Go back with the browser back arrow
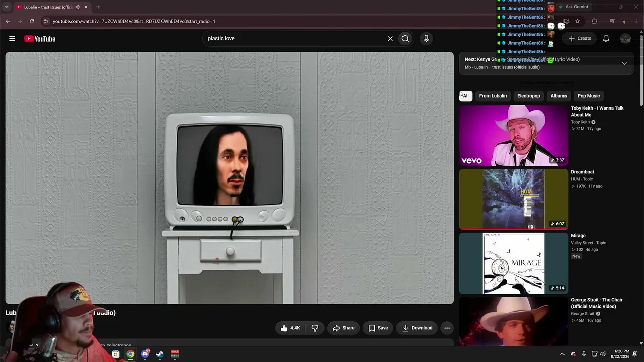 [8, 21]
